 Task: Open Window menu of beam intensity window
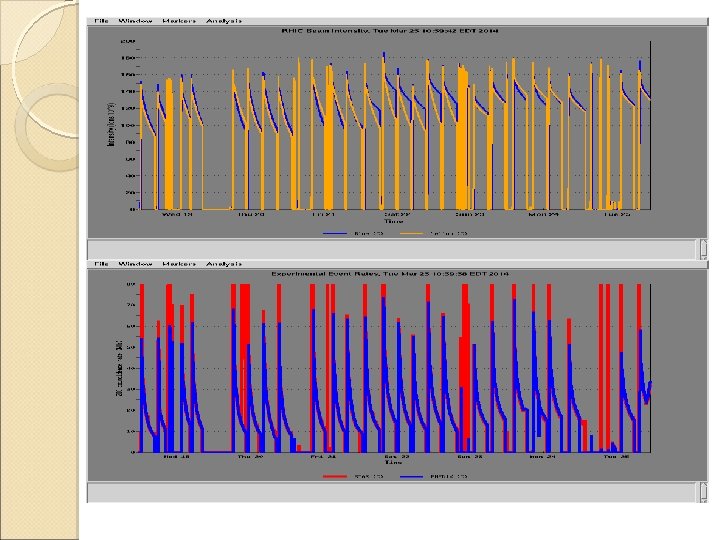click(135, 21)
